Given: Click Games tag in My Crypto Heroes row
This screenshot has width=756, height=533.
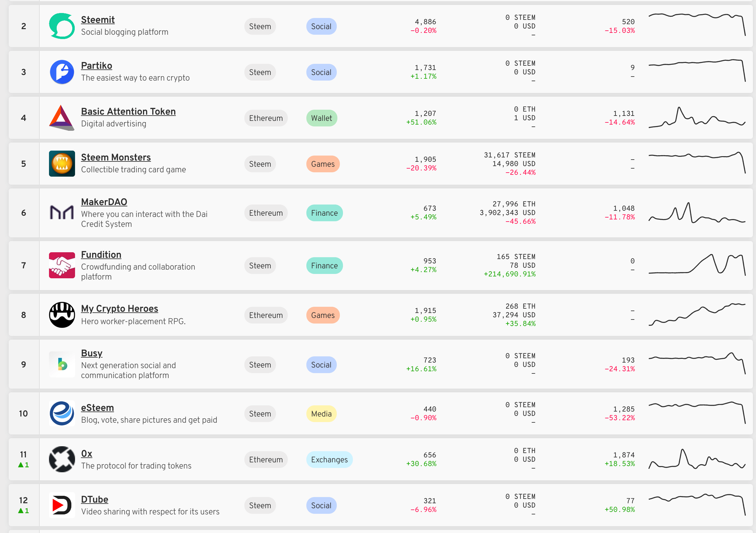Looking at the screenshot, I should click(323, 315).
